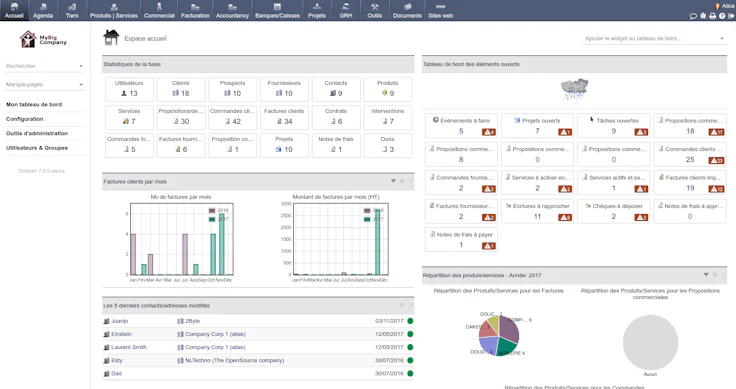Open contact Juanjo

119,321
